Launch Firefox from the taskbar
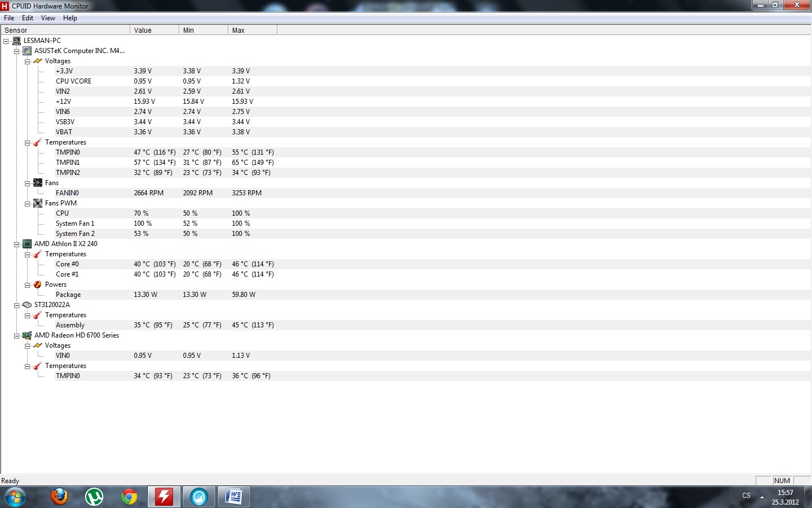 click(59, 497)
